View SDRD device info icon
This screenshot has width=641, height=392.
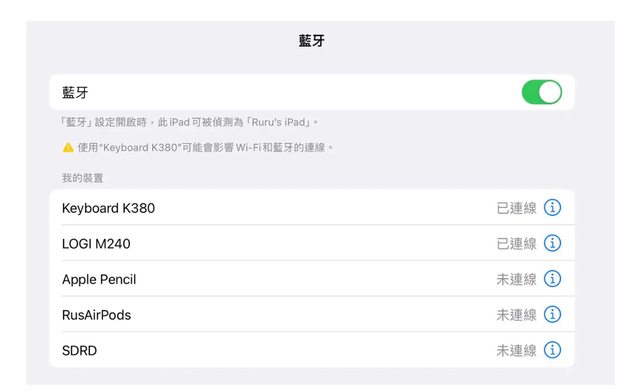(x=552, y=350)
